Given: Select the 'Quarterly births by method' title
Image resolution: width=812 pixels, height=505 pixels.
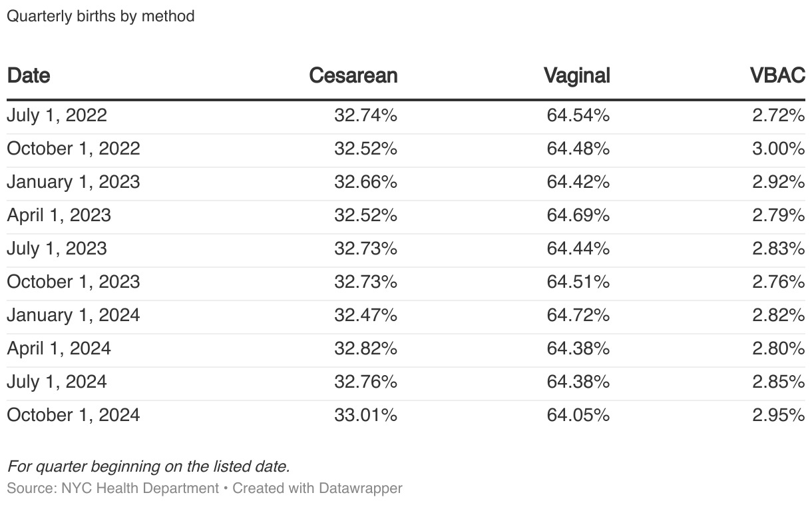Looking at the screenshot, I should (101, 16).
